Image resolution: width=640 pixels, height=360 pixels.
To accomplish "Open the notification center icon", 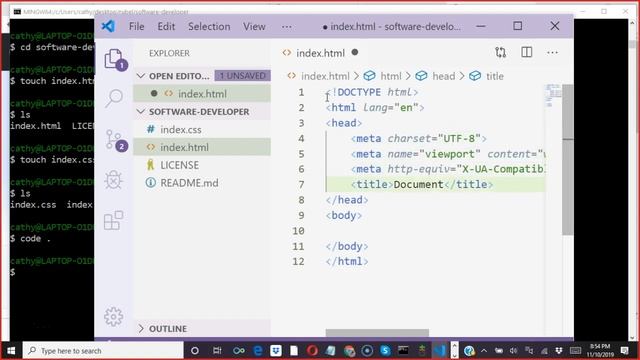I will 624,351.
